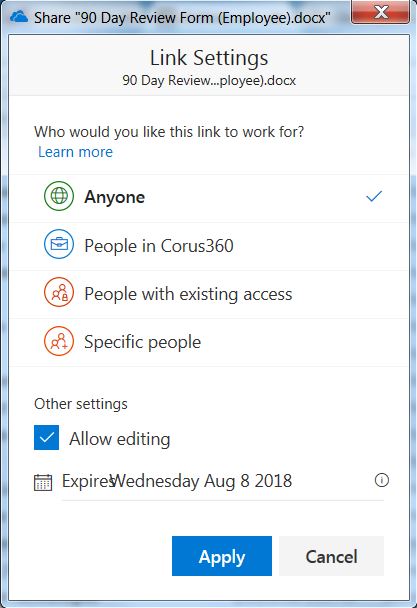Click the info icon next to expiration date
This screenshot has width=417, height=608.
coord(382,480)
